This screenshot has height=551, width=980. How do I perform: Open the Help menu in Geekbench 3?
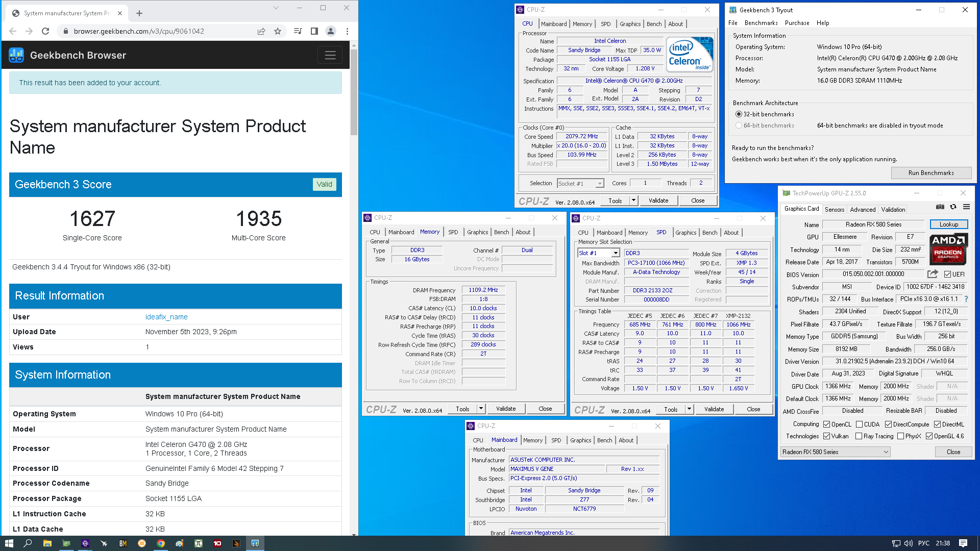822,23
